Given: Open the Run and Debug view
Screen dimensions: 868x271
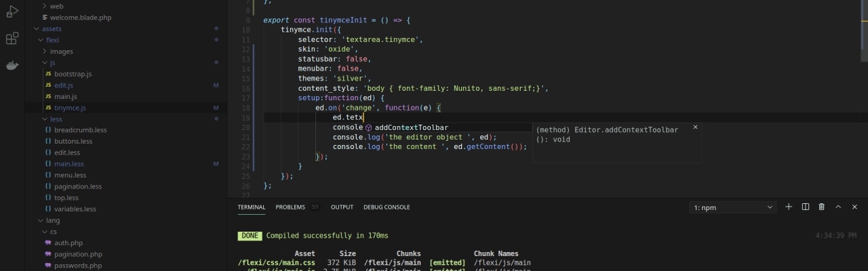Looking at the screenshot, I should click(12, 12).
